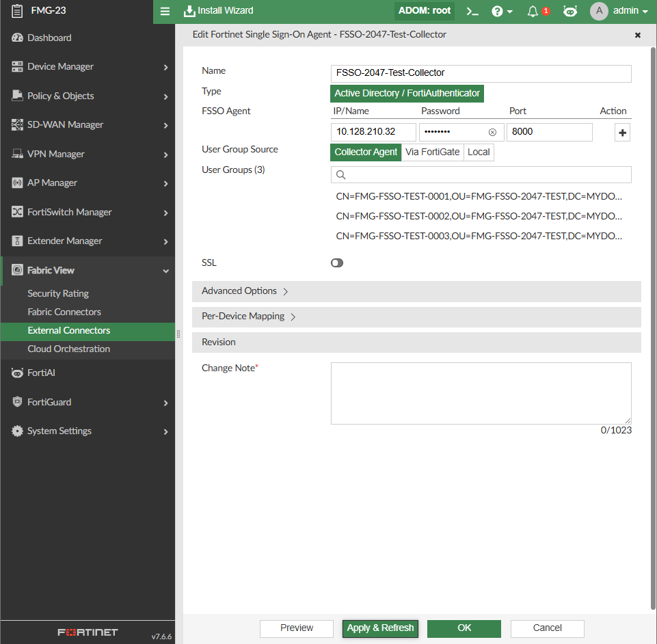Click the Name input field

click(481, 73)
